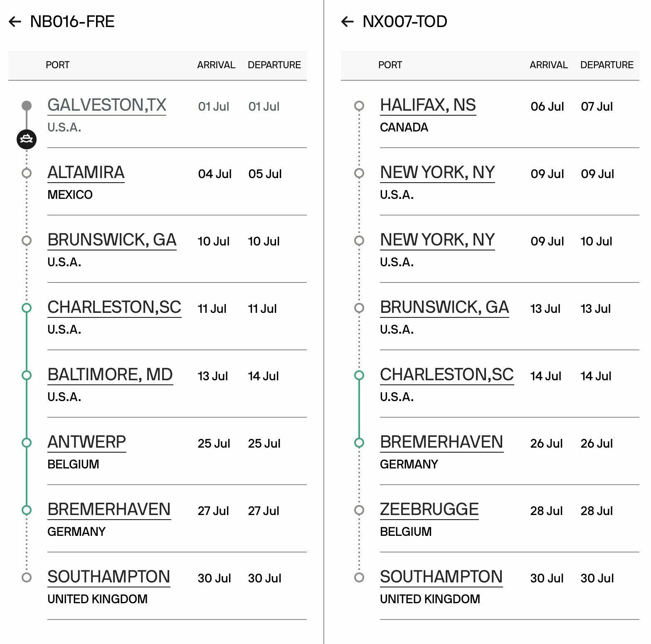Viewport: 651px width, 644px height.
Task: Click Halifax timeline stop marker
Action: [359, 106]
